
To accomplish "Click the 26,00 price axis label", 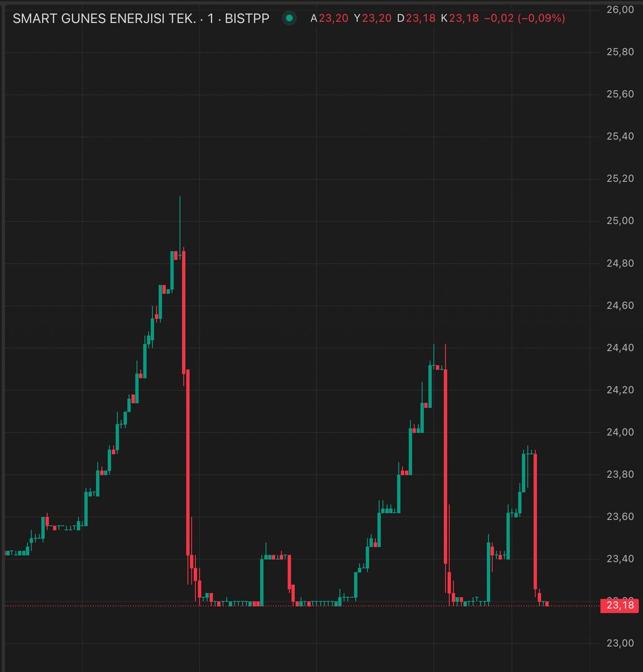I will coord(620,10).
